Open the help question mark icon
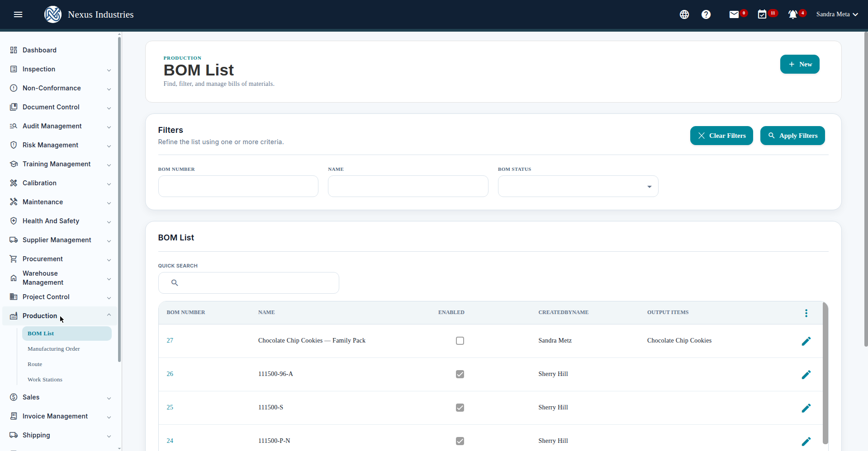 pos(706,14)
